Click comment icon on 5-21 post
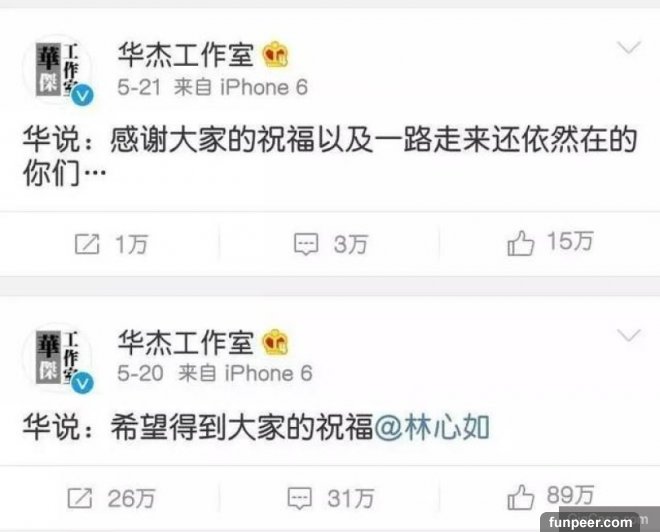 [x=306, y=244]
